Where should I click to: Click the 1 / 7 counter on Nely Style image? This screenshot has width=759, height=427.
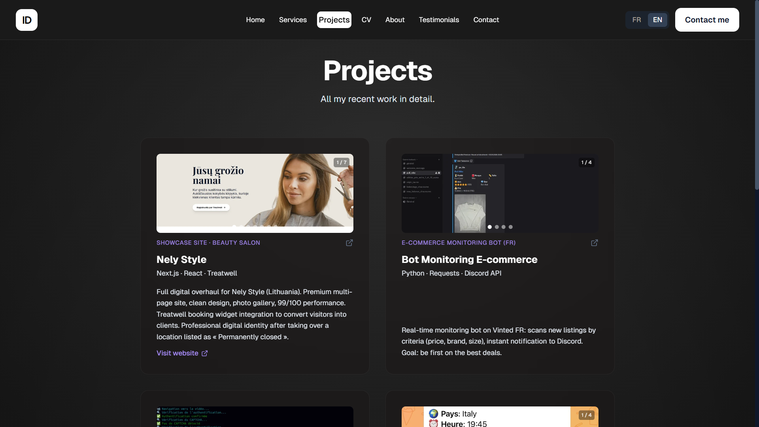[341, 162]
